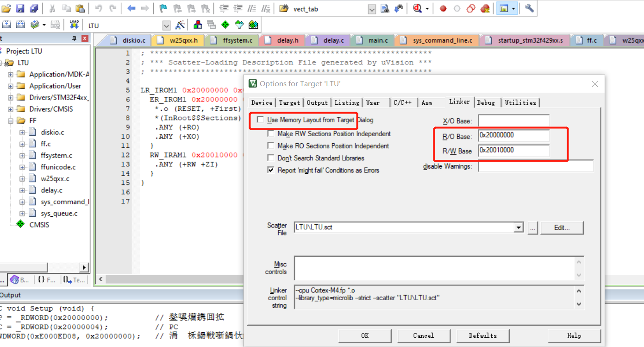
Task: Open the window layout dropdown arrow
Action: 513,8
